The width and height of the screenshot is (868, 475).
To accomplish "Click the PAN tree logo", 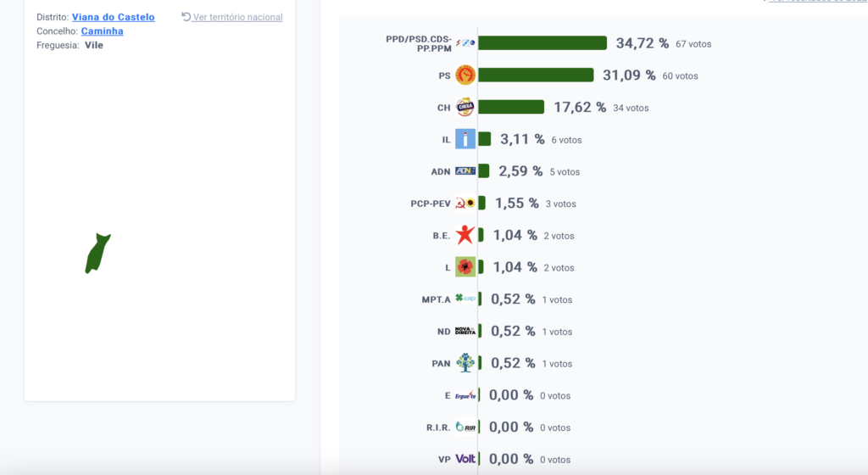I will click(x=465, y=363).
